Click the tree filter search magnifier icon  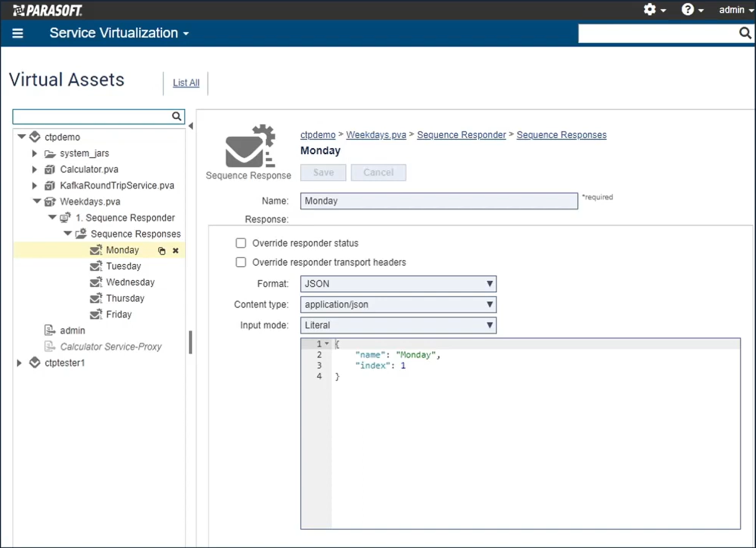(177, 117)
